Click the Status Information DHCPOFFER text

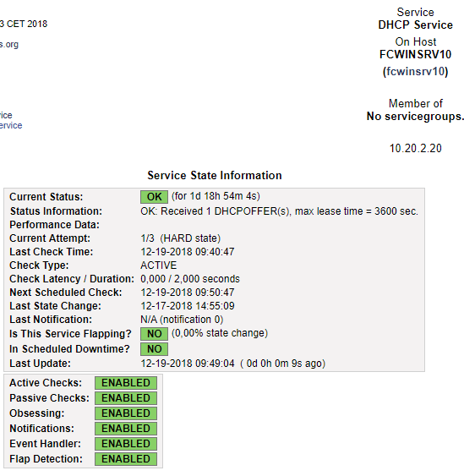click(279, 211)
